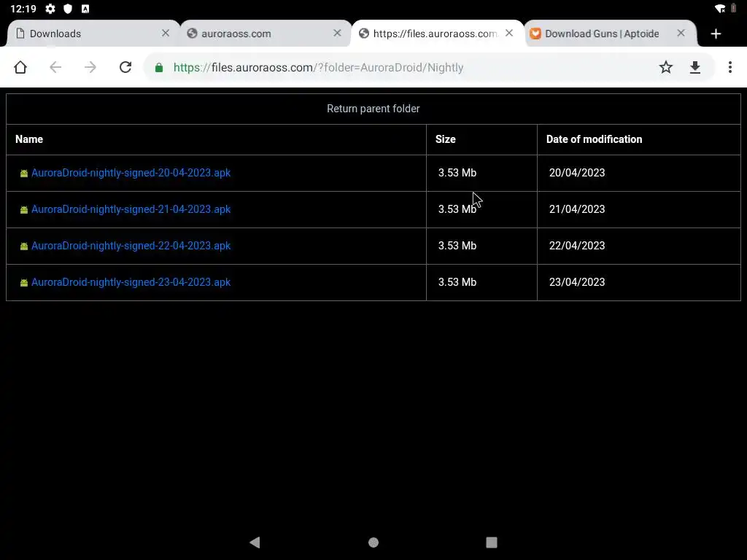This screenshot has width=747, height=560.
Task: Close the Download Guns Aptoide tab
Action: 681,33
